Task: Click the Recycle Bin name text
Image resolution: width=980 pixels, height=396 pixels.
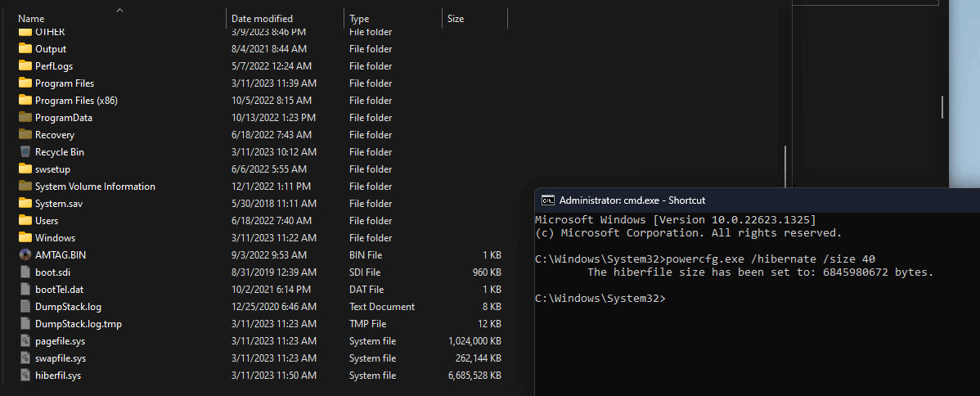Action: 60,152
